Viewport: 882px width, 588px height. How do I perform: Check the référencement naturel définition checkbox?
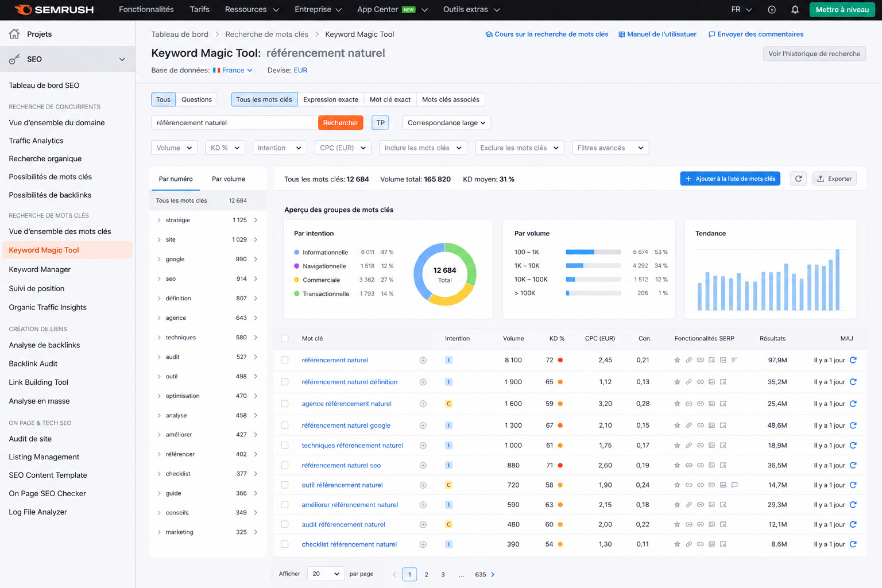tap(285, 382)
